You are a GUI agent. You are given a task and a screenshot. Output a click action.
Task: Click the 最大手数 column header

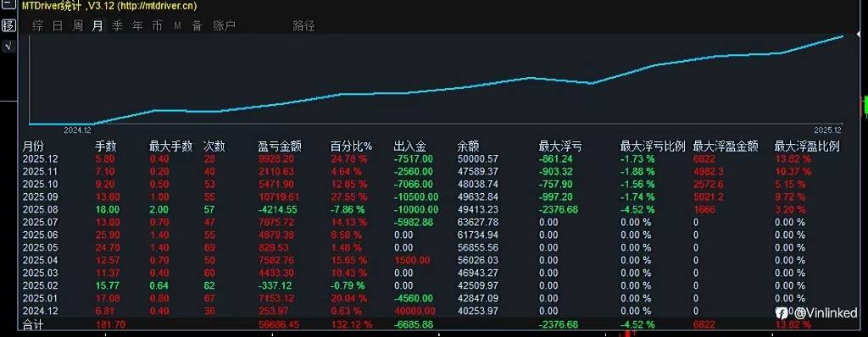pyautogui.click(x=170, y=146)
